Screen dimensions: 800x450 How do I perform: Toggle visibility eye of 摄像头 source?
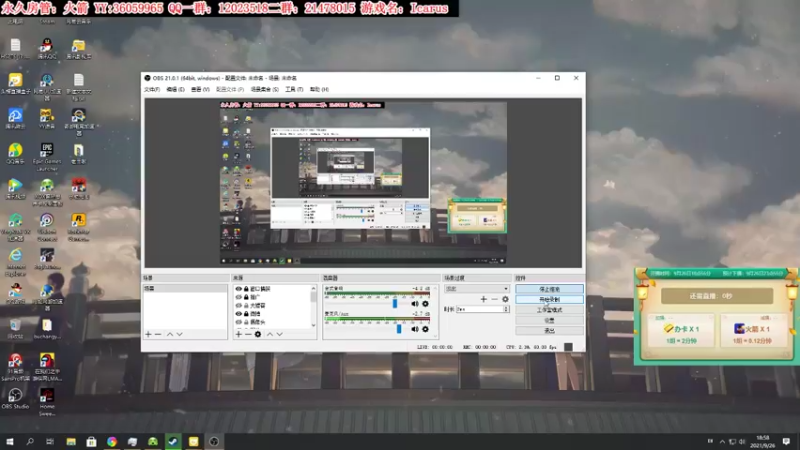pos(238,322)
